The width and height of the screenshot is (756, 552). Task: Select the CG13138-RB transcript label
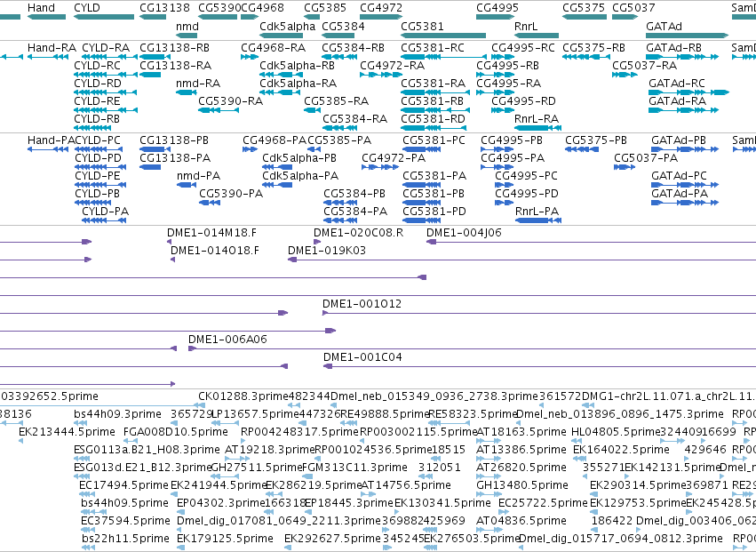point(174,48)
